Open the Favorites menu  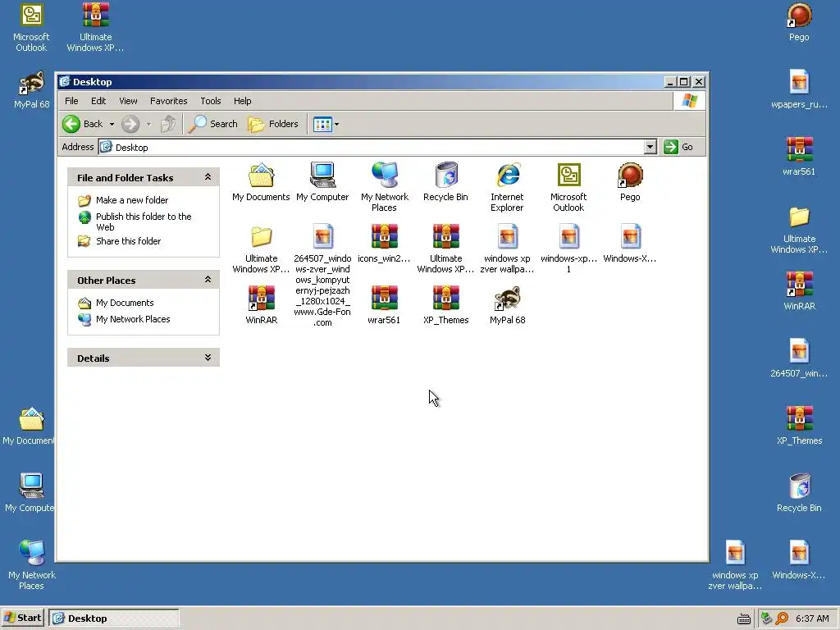point(169,101)
